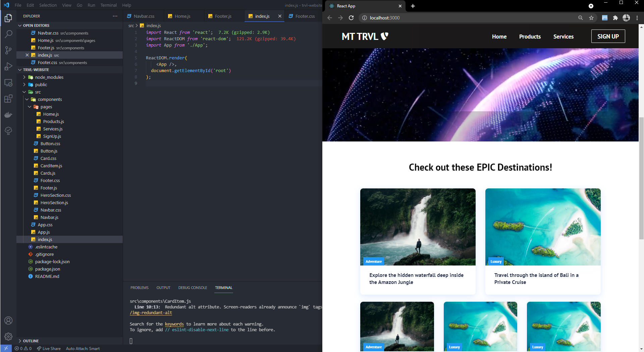Expand the OUTLINE section

coord(31,341)
